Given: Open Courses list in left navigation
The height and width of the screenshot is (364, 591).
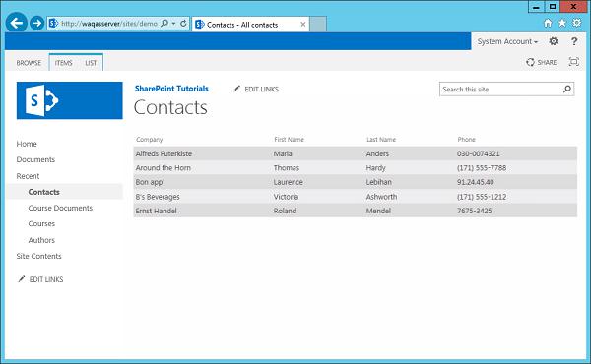Looking at the screenshot, I should 41,223.
